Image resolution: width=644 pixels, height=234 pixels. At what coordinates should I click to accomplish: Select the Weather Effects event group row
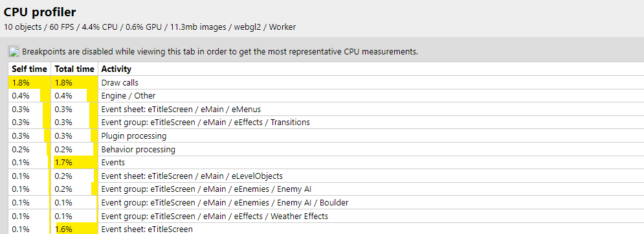[326, 216]
